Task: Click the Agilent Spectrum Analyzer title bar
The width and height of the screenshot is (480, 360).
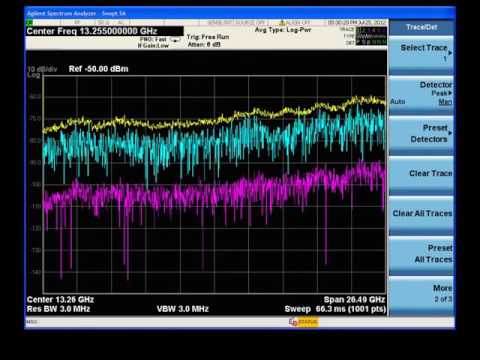Action: tap(240, 13)
